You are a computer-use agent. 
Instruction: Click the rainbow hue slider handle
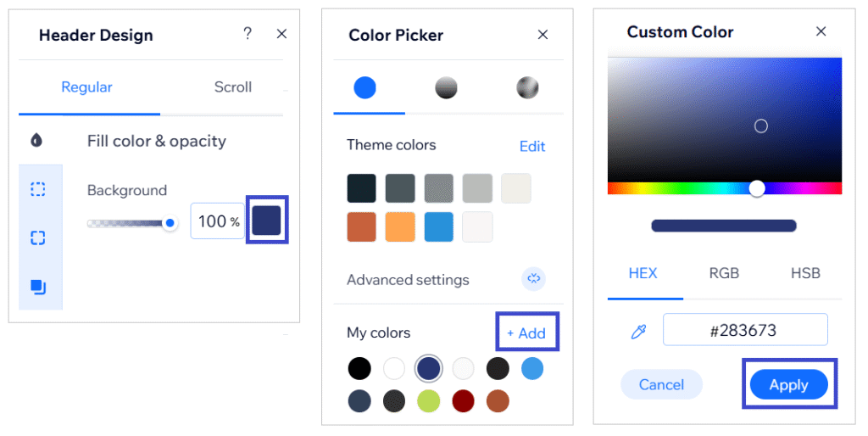pos(757,188)
